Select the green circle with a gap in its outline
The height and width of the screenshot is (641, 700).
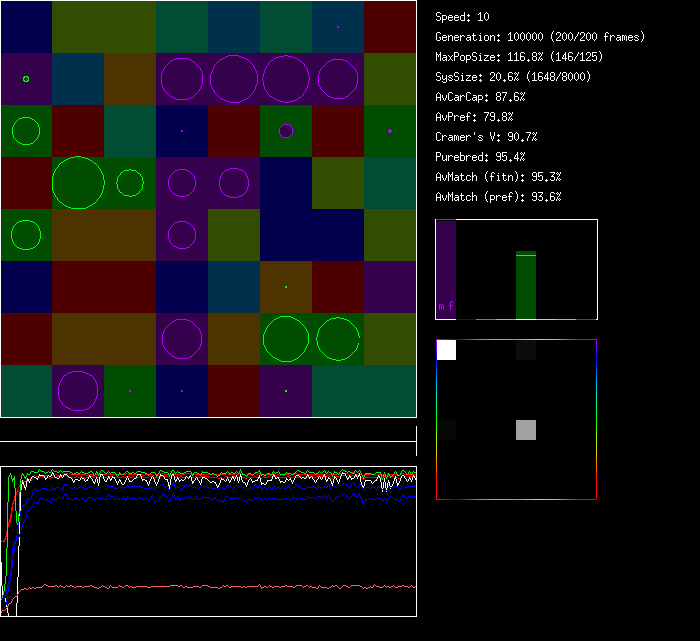(338, 339)
